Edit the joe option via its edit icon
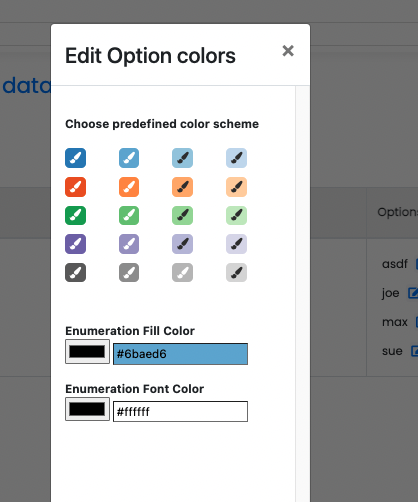418x502 pixels. [x=413, y=293]
